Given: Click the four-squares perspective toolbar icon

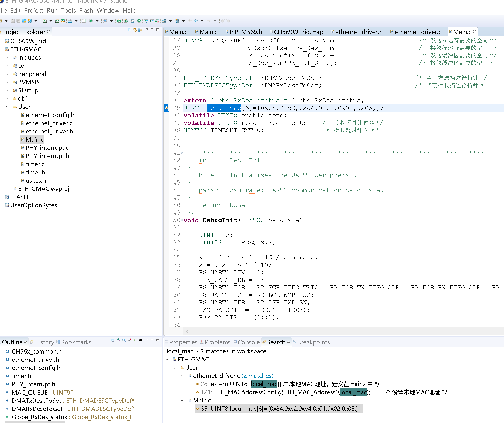Looking at the screenshot, I should 30,21.
